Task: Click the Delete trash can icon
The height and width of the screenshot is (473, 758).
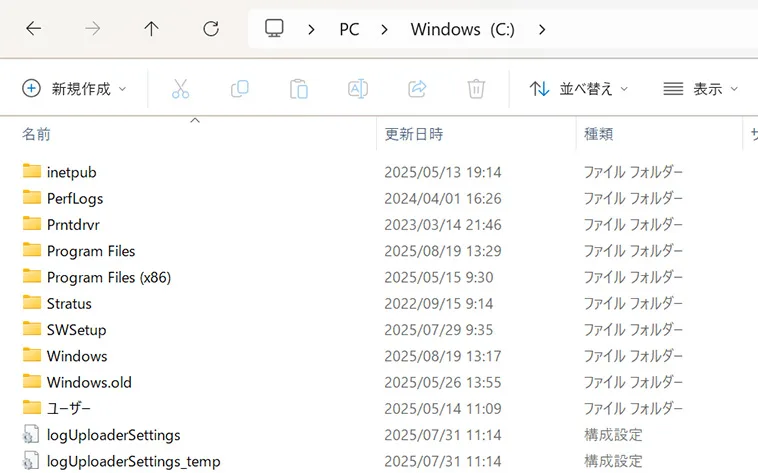Action: 476,89
